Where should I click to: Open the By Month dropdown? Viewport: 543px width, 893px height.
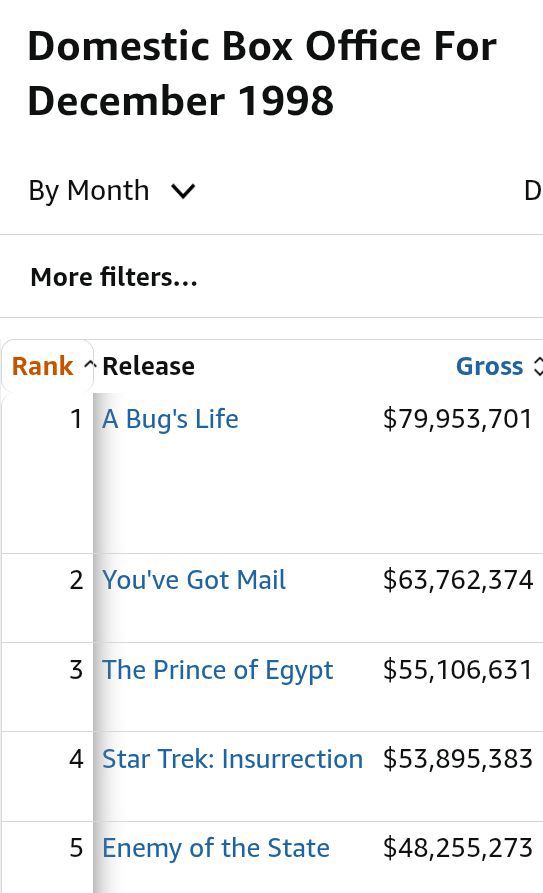(x=112, y=190)
